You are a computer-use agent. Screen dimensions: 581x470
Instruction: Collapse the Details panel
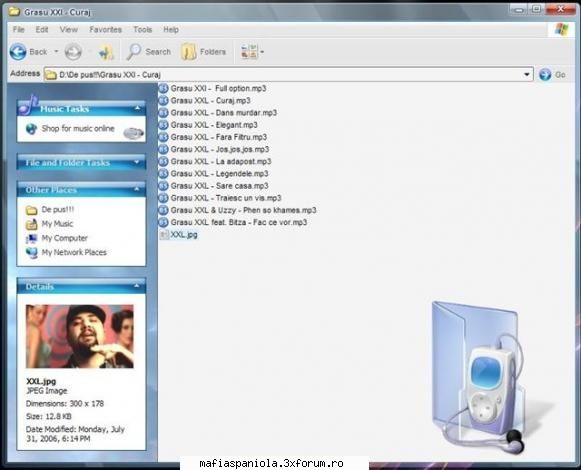[x=137, y=286]
